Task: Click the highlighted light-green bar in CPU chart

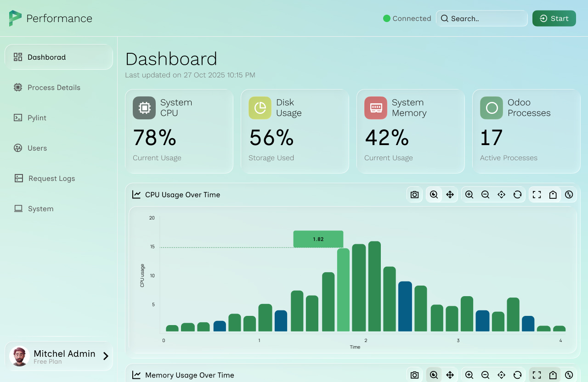Action: (x=343, y=290)
